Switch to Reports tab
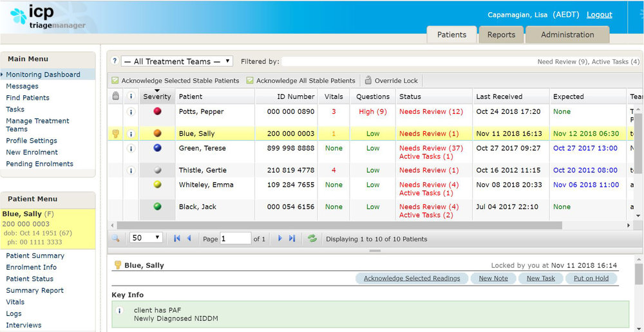This screenshot has width=644, height=332. (x=501, y=35)
